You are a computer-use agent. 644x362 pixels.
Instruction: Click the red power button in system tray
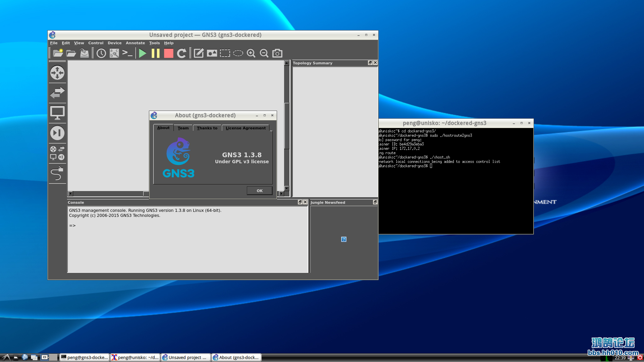(x=640, y=358)
